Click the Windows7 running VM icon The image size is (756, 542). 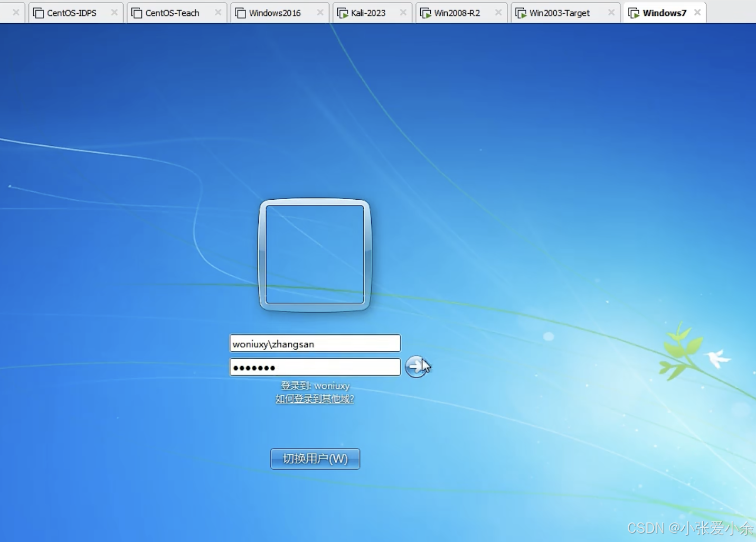point(634,13)
